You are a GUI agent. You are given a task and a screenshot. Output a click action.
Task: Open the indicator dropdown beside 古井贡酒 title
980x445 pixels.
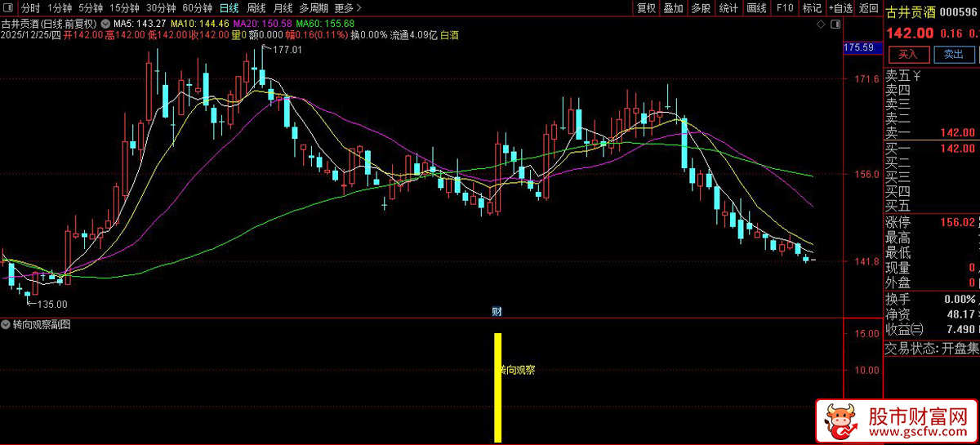point(105,24)
